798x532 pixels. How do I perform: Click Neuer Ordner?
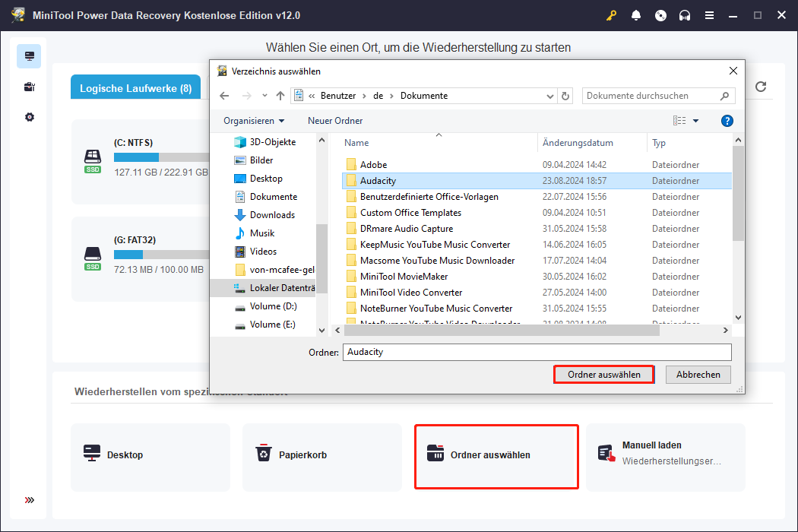[x=335, y=121]
